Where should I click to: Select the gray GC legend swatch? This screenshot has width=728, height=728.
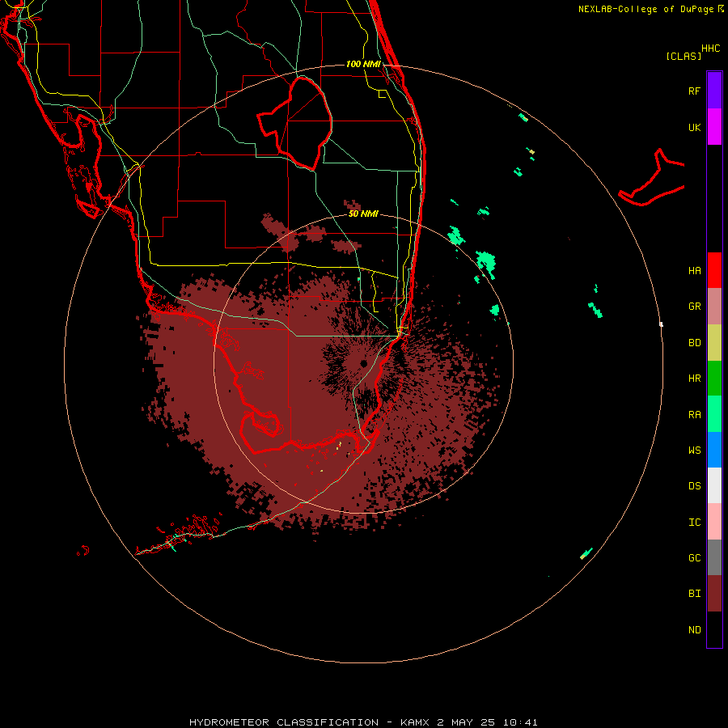[x=714, y=557]
